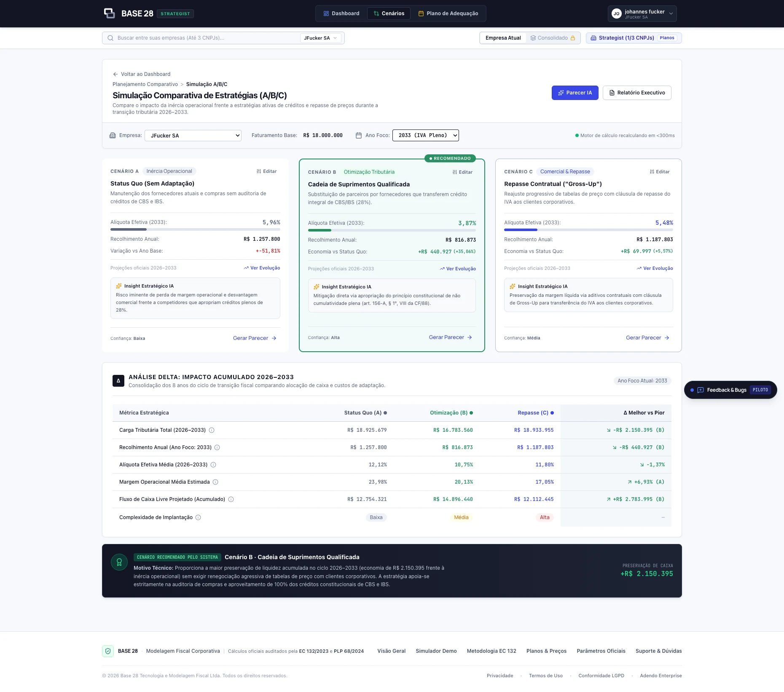Click info icon beside Carga Tributária Total

click(x=212, y=430)
